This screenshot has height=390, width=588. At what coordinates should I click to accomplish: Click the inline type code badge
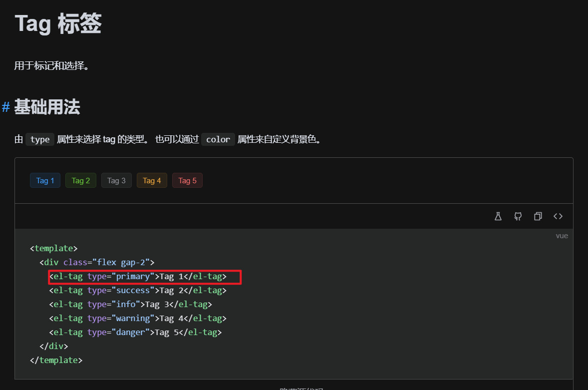pyautogui.click(x=40, y=139)
